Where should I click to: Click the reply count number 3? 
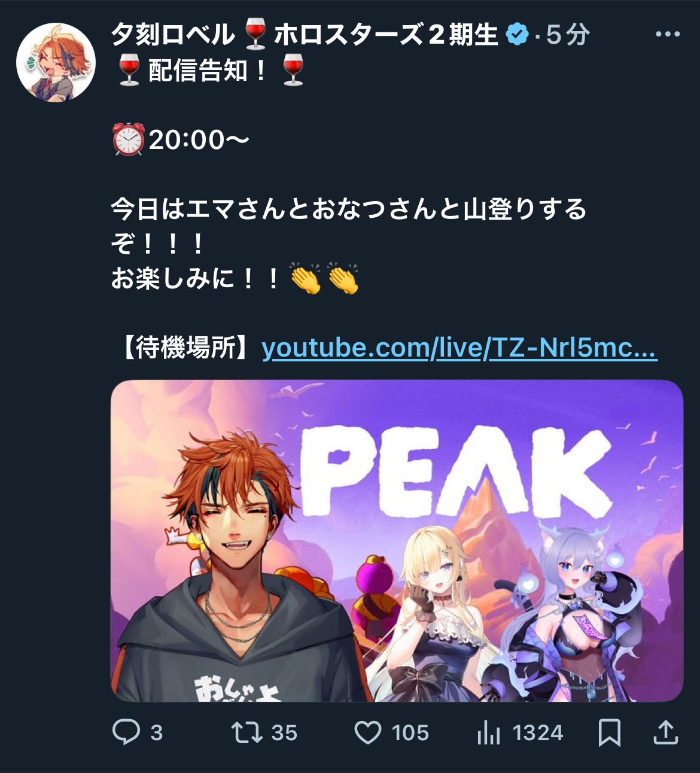click(157, 732)
